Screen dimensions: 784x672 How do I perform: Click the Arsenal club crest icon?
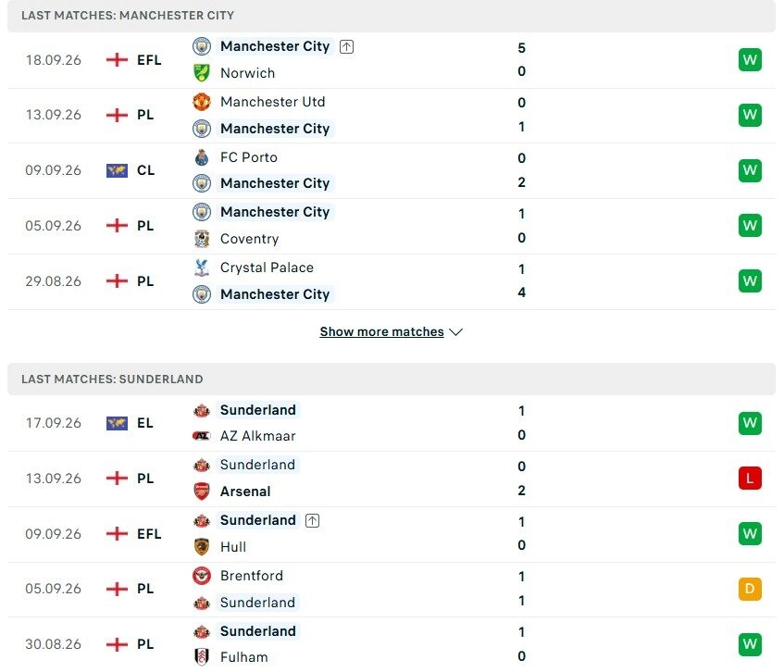click(202, 492)
